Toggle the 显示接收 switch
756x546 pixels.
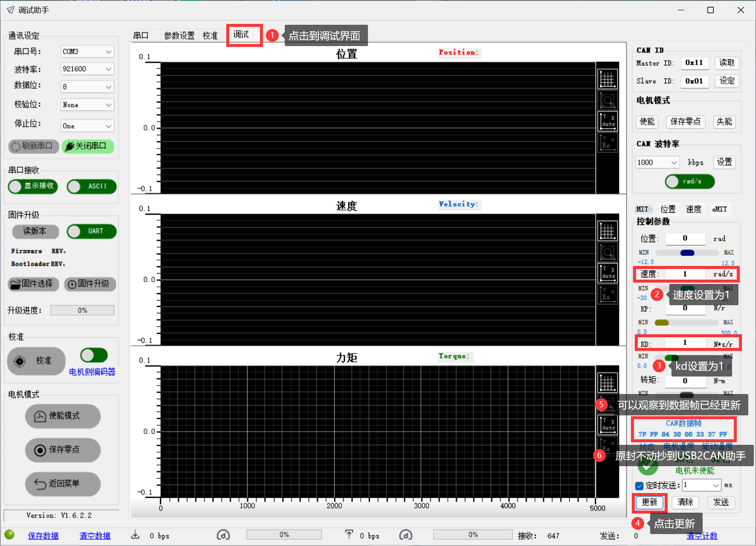click(x=33, y=186)
